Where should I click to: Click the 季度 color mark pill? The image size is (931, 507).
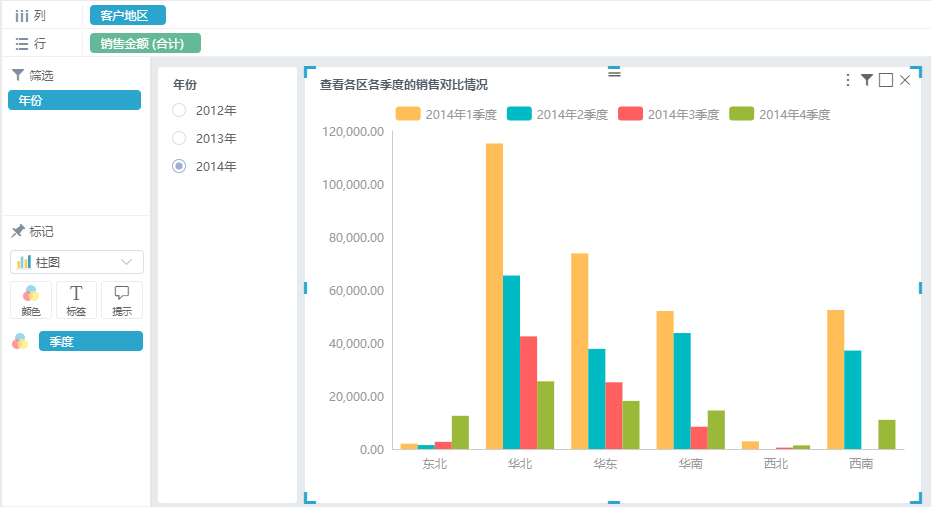pyautogui.click(x=91, y=341)
